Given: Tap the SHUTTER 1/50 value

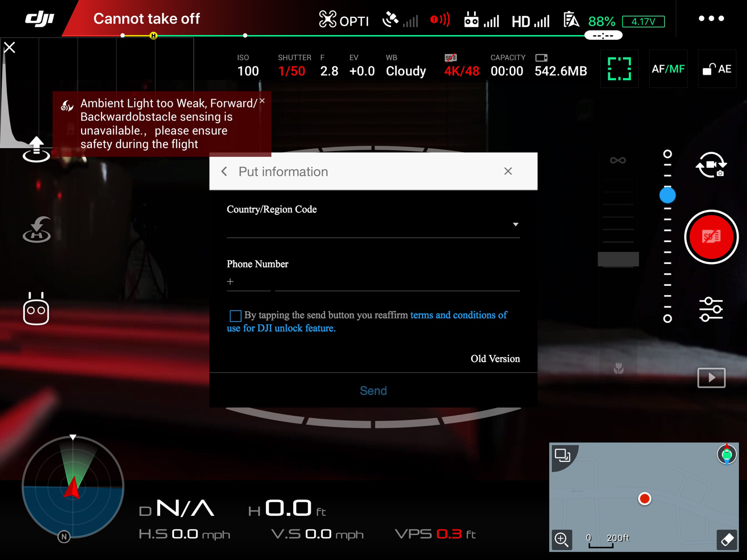Looking at the screenshot, I should point(294,66).
